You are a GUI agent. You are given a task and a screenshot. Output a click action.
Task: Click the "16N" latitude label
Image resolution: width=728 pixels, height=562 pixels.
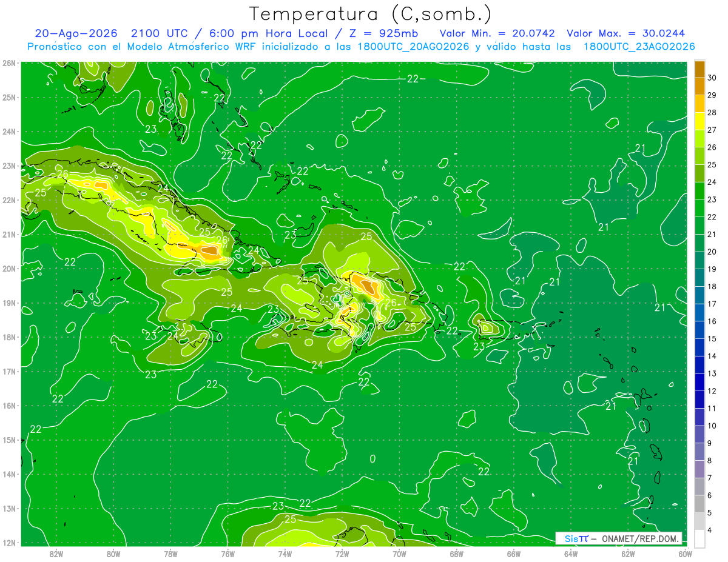pyautogui.click(x=10, y=406)
